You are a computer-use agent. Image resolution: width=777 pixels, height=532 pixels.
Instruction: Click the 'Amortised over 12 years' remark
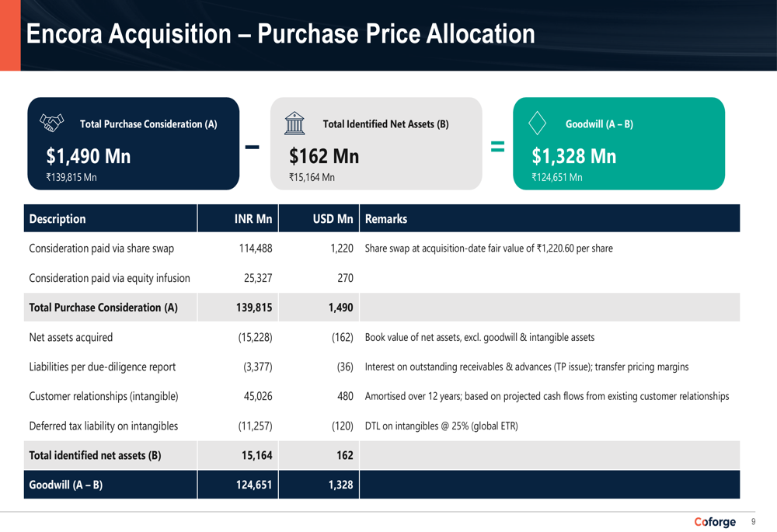(547, 396)
